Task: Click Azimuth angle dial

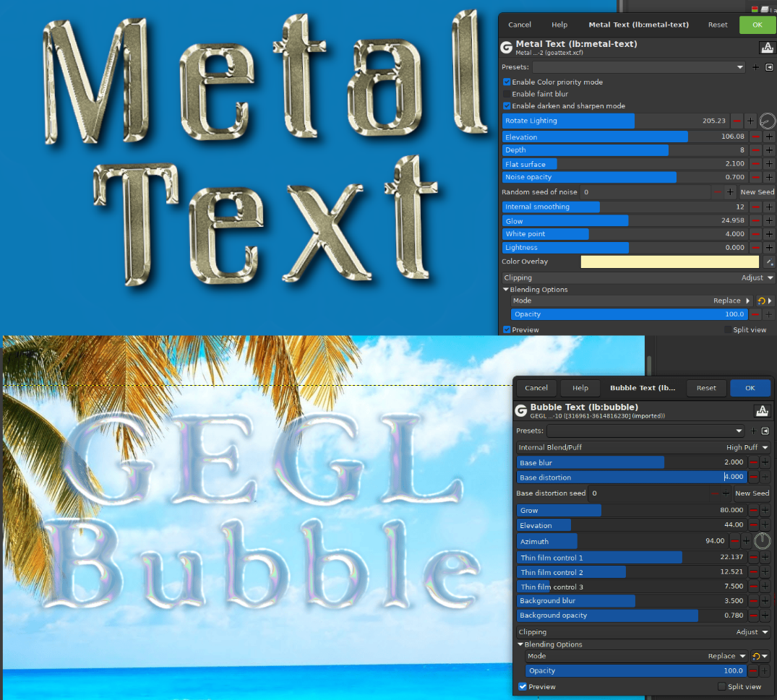Action: click(x=762, y=541)
